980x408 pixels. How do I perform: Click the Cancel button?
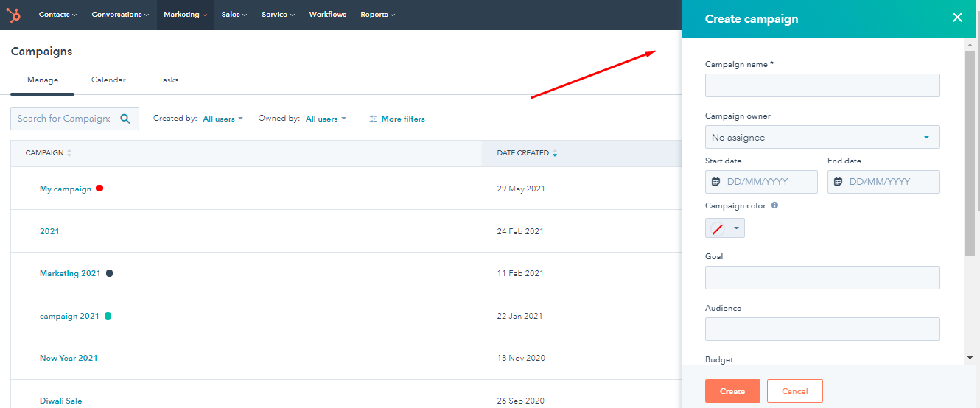click(794, 391)
